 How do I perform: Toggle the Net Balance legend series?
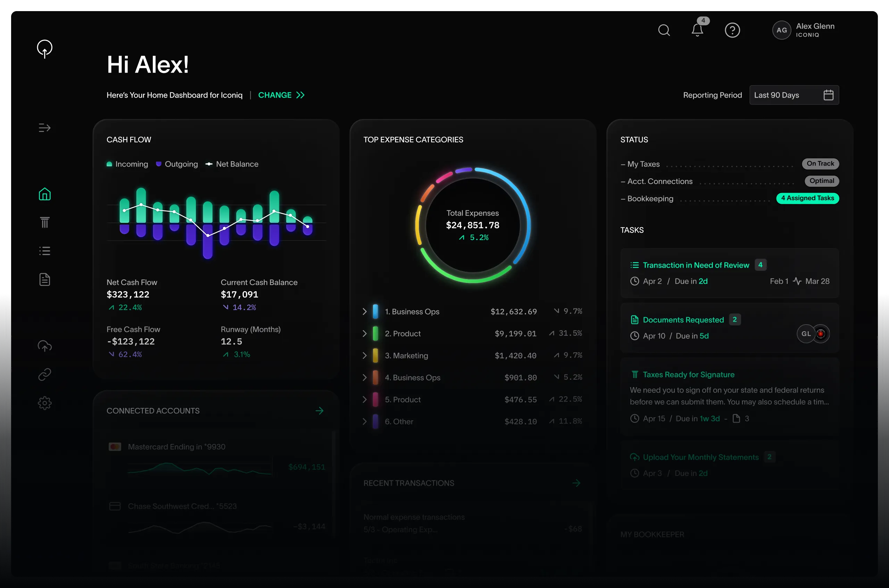coord(232,164)
